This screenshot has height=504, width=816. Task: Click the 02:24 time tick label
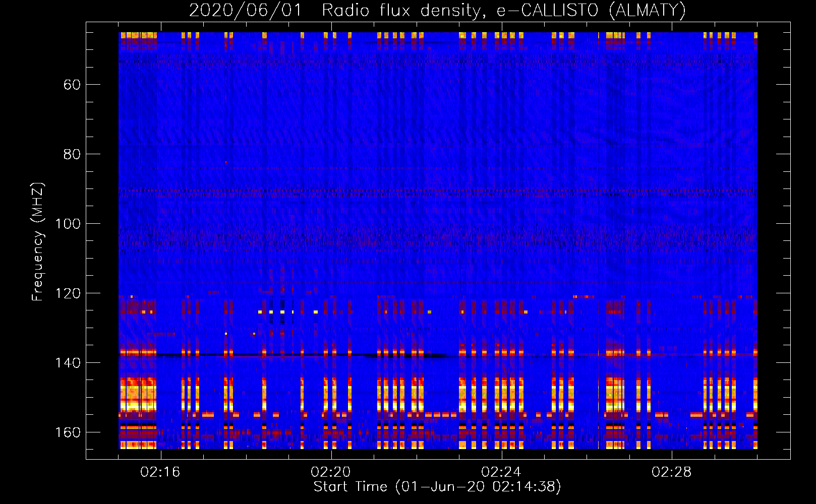[502, 472]
